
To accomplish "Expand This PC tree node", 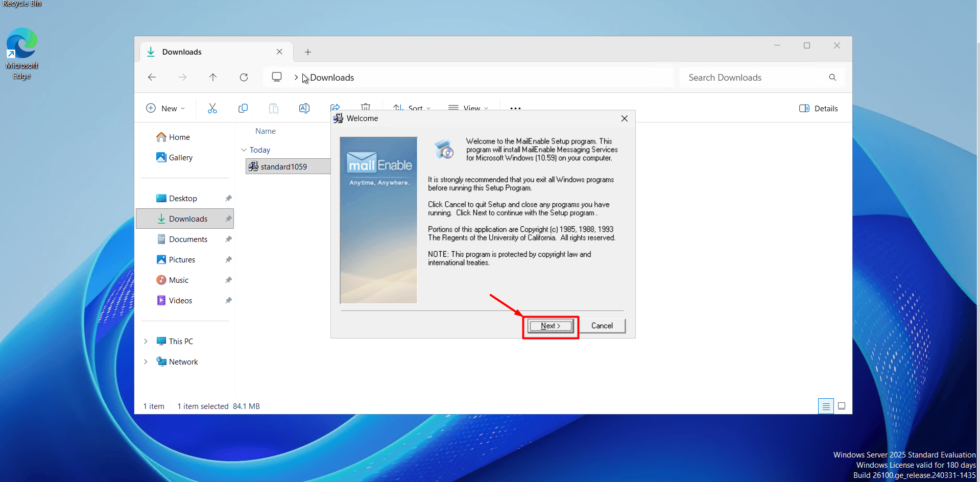I will click(x=146, y=341).
